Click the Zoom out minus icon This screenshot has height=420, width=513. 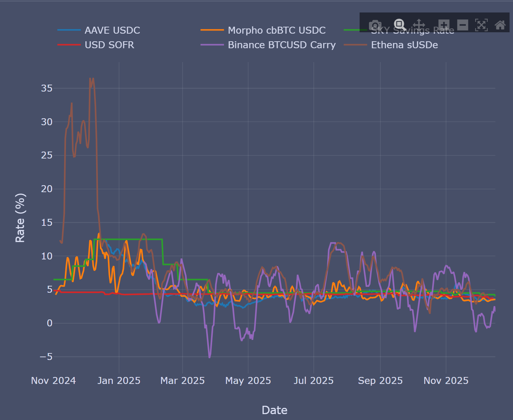click(462, 25)
